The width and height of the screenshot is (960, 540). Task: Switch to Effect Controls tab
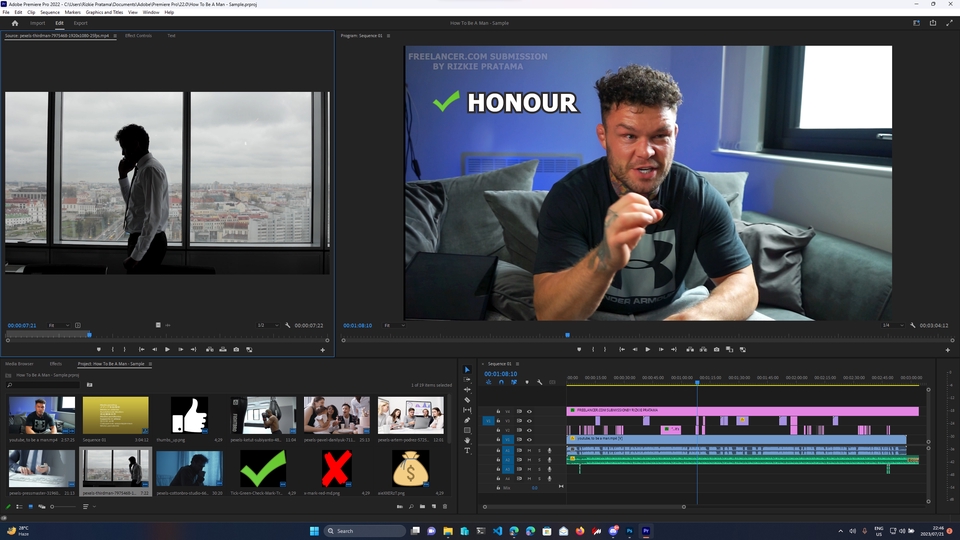click(138, 36)
